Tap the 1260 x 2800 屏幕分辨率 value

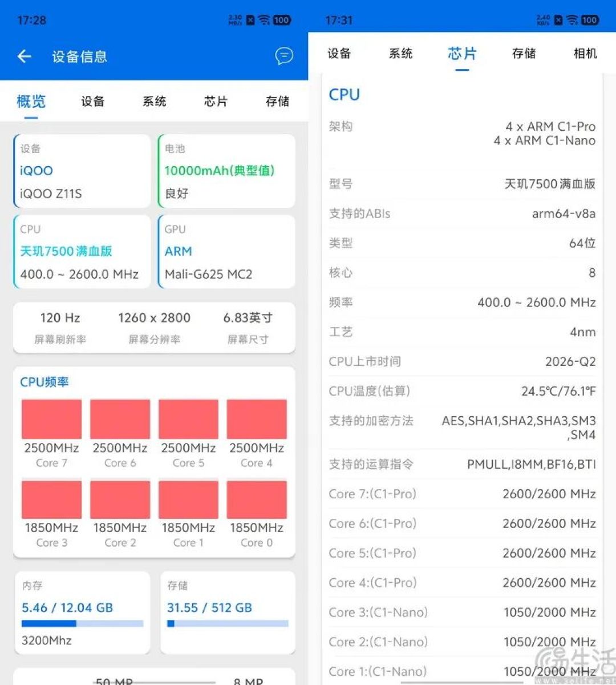[154, 318]
